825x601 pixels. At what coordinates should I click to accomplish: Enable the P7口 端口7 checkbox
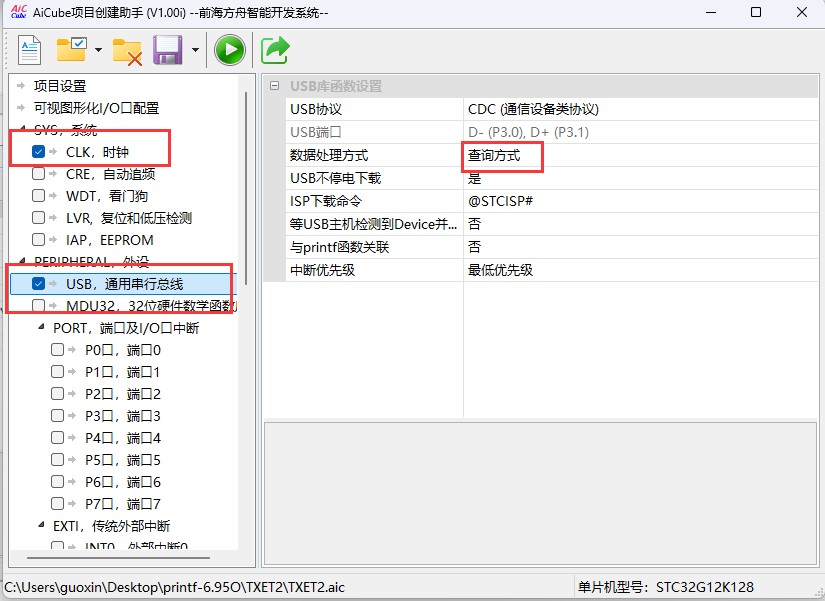click(x=57, y=504)
